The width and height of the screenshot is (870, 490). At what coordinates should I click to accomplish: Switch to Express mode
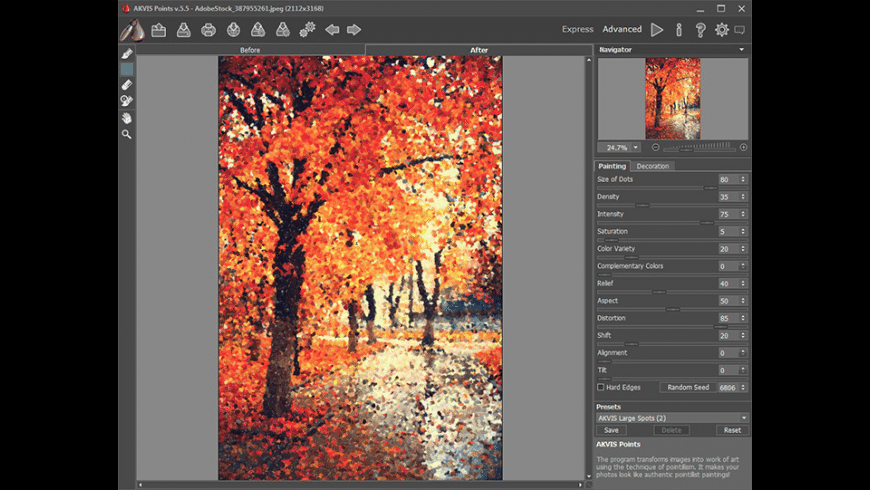coord(577,29)
